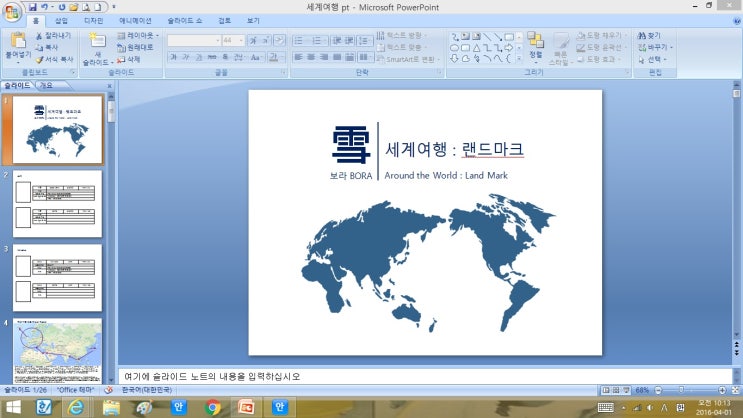Screen dimensions: 743x418
Task: Undo last action in Quick Access toolbar
Action: [x=45, y=7]
